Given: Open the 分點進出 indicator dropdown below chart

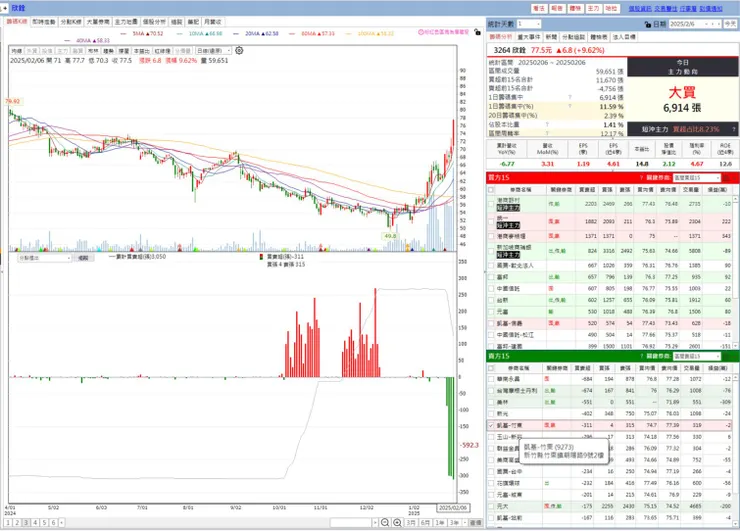Looking at the screenshot, I should (44, 258).
